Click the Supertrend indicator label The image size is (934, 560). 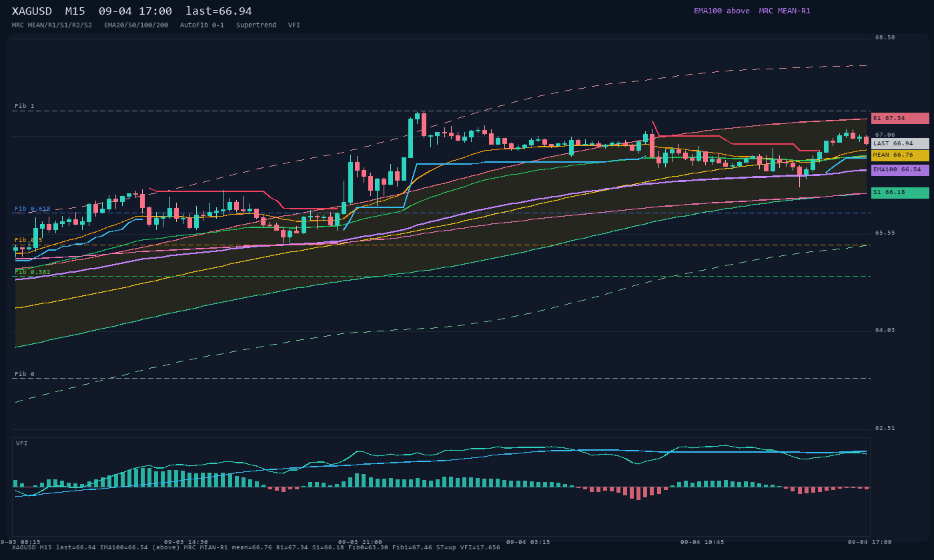[x=256, y=25]
